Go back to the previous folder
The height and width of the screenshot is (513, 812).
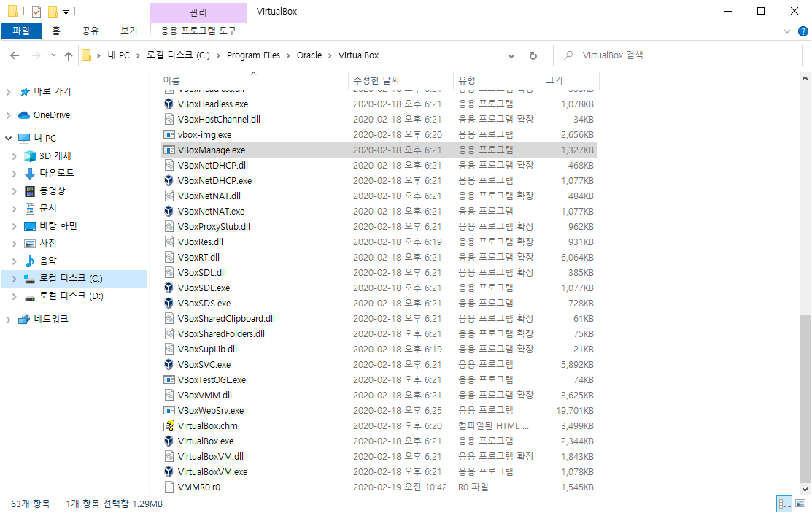click(15, 55)
